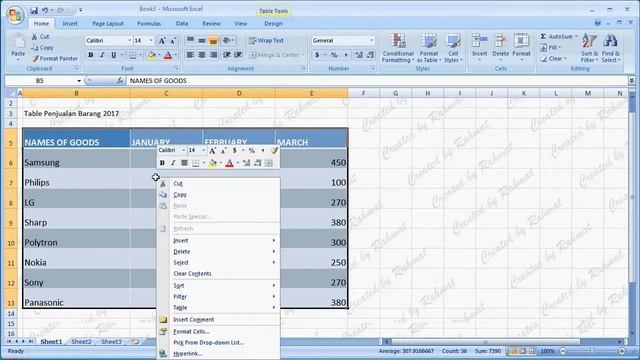Image resolution: width=640 pixels, height=360 pixels.
Task: Click Delete in the Cells group
Action: point(500,47)
